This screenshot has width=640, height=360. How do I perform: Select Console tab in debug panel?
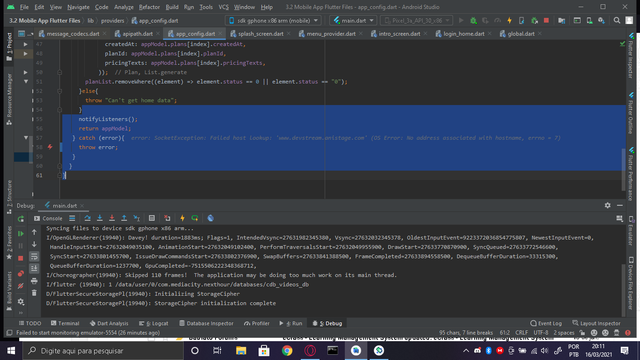click(x=48, y=218)
